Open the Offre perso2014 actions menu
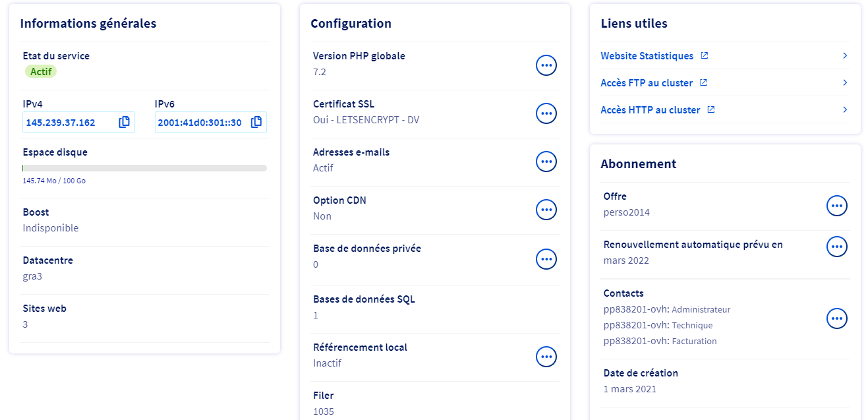Screen dimensions: 868x420 [x=836, y=206]
